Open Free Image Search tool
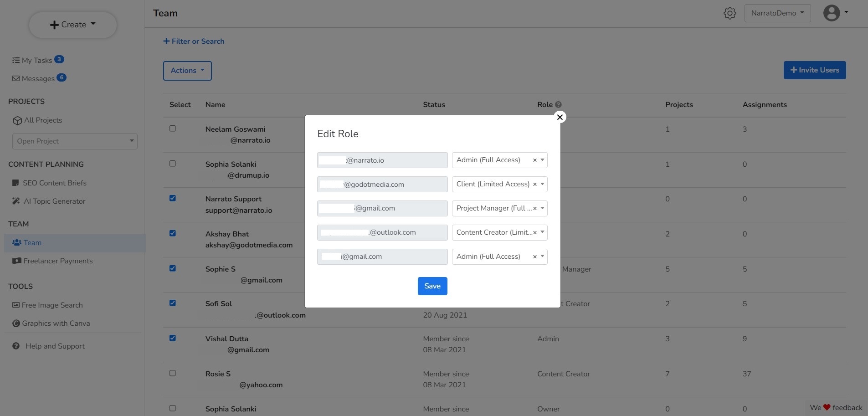 coord(52,305)
